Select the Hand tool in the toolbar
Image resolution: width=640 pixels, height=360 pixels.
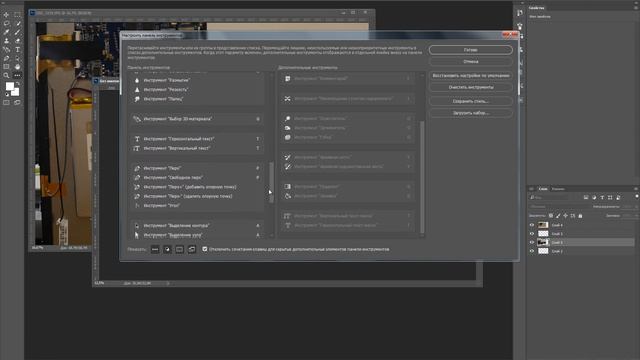[17, 67]
